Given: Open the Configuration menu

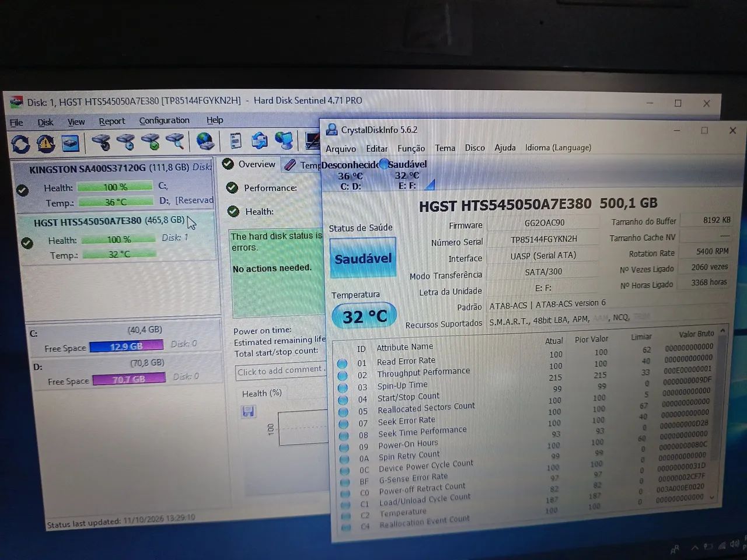Looking at the screenshot, I should pos(164,120).
